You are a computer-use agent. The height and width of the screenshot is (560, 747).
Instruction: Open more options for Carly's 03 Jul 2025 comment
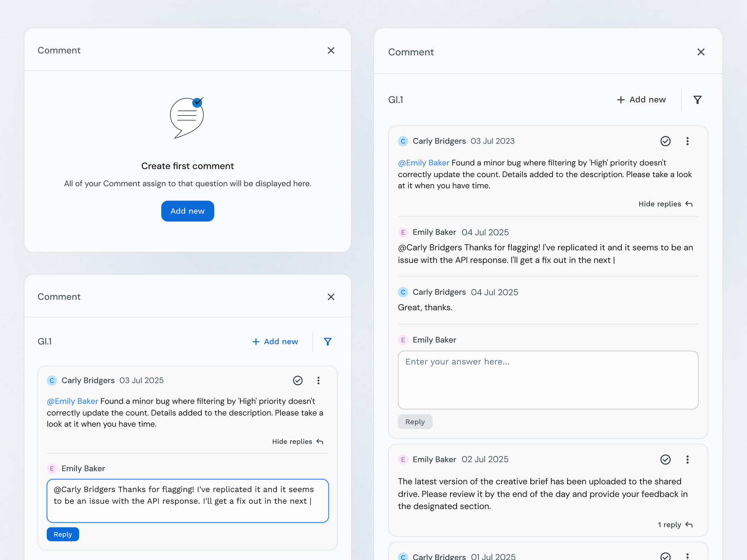[318, 381]
